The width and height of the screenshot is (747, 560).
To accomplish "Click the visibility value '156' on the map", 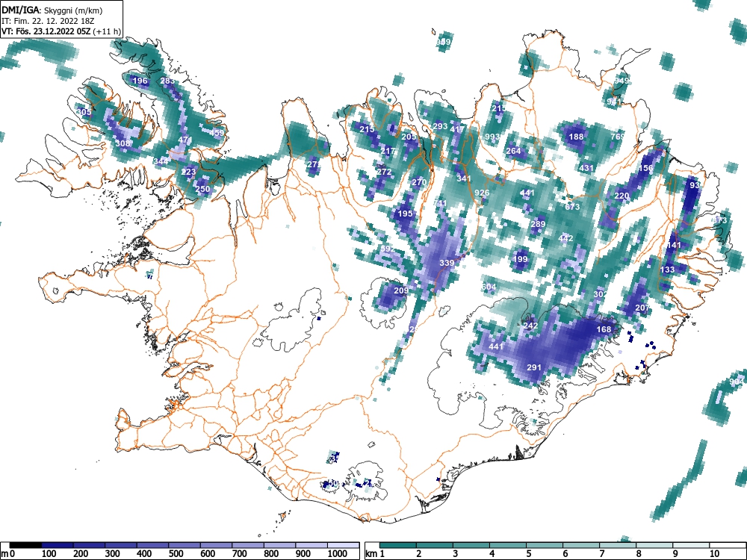I will [645, 168].
